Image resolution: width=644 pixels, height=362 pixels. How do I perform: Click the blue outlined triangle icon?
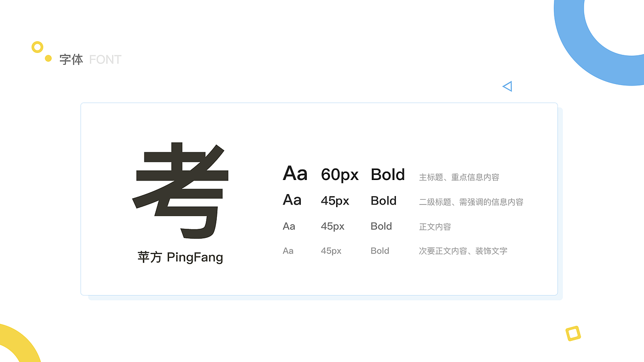(x=507, y=86)
